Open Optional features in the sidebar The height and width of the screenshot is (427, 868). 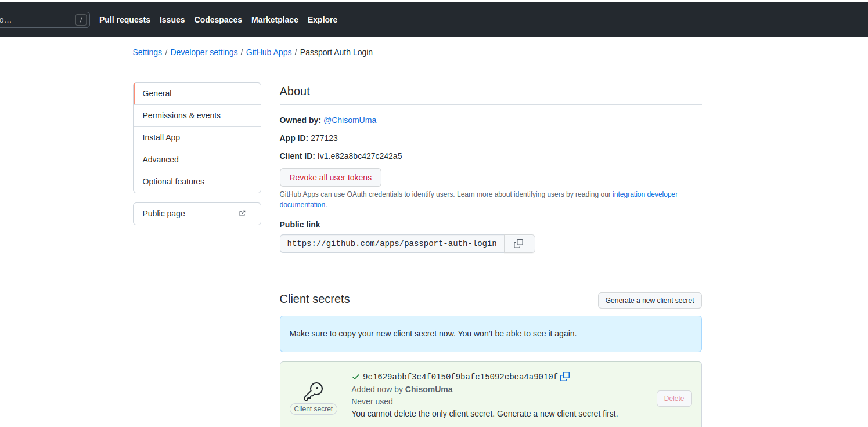[197, 182]
